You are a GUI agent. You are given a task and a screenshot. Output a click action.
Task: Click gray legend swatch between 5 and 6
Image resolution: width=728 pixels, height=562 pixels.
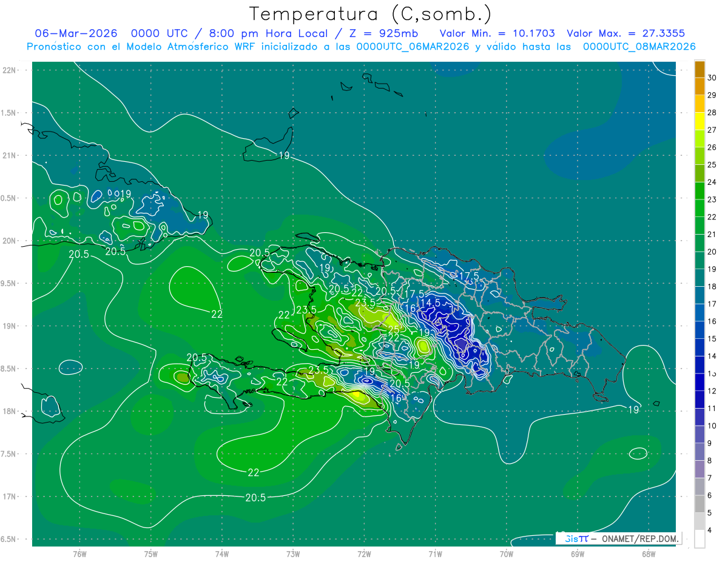tap(699, 504)
